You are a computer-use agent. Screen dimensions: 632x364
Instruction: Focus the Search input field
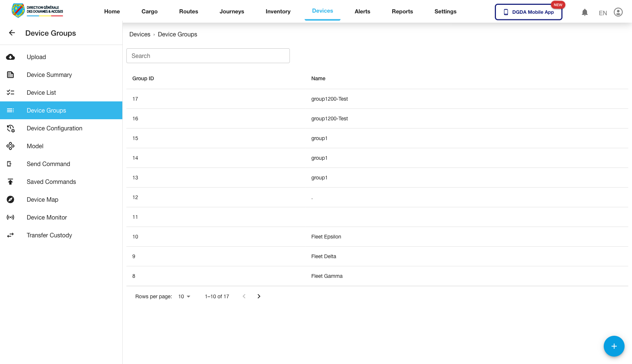(x=208, y=56)
